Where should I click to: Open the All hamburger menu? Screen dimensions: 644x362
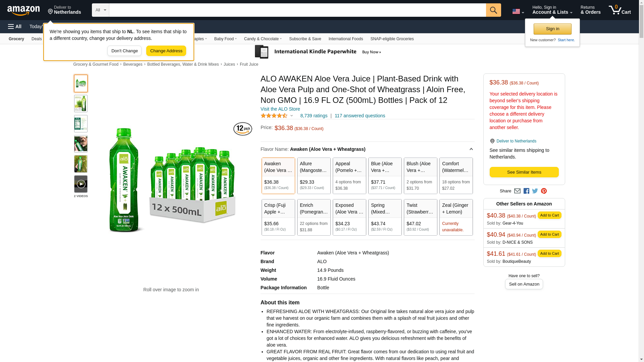(x=15, y=26)
